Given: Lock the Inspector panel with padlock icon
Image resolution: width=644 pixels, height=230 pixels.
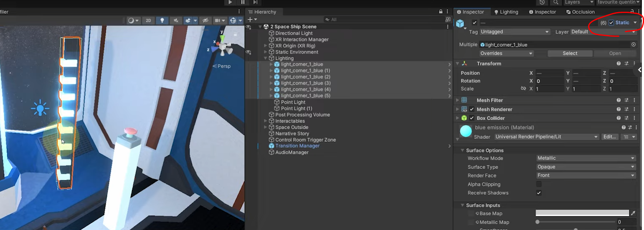Looking at the screenshot, I should (632, 12).
